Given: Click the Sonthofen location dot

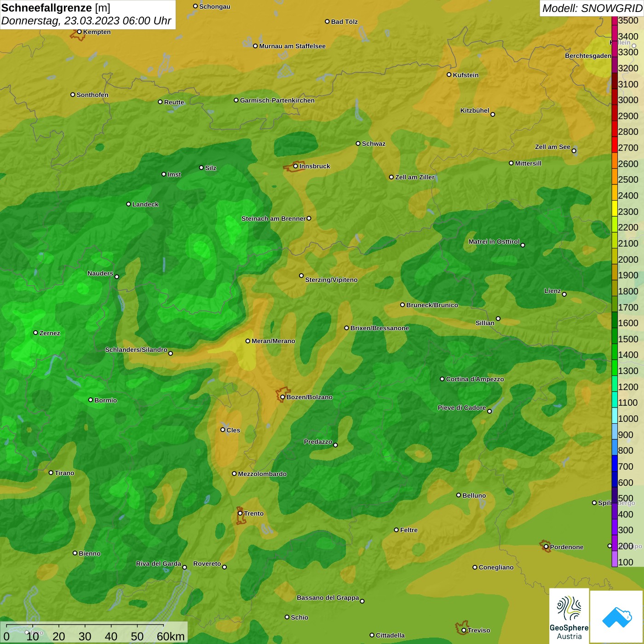Looking at the screenshot, I should (73, 95).
